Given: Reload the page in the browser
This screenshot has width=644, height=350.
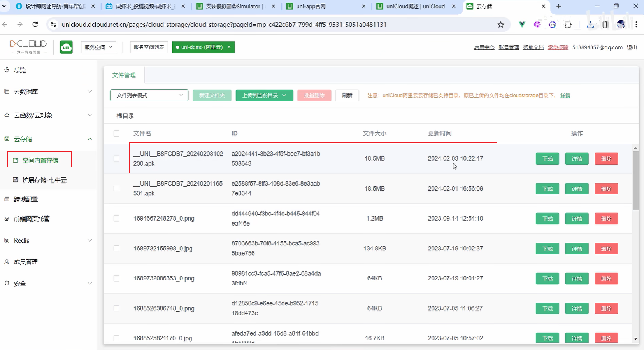Looking at the screenshot, I should 35,24.
